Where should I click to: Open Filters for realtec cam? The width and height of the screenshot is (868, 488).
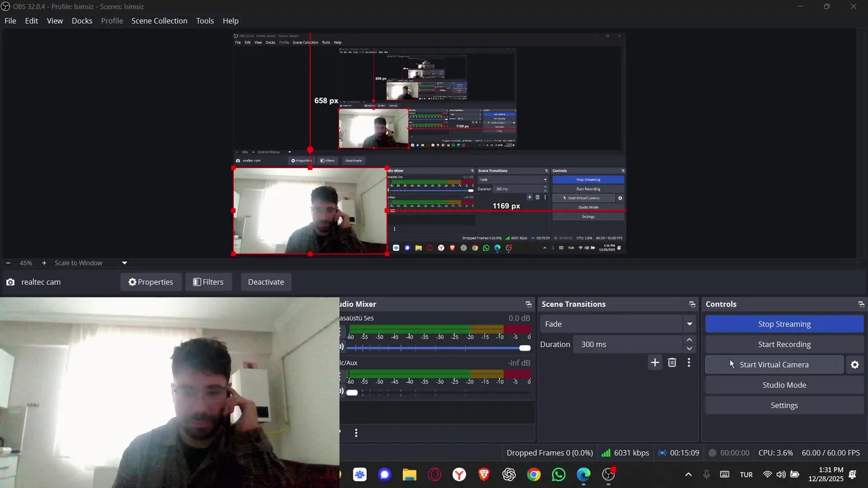tap(208, 282)
